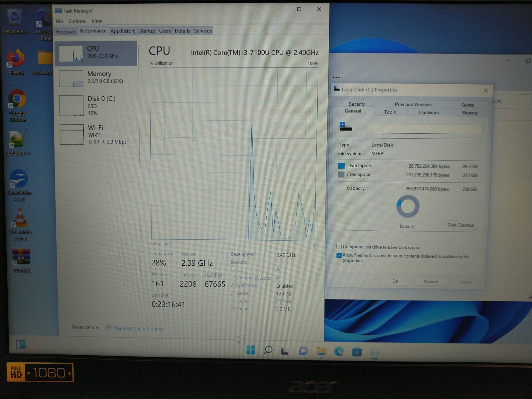Image resolution: width=532 pixels, height=399 pixels.
Task: Launch Firefox from the desktop
Action: [16, 62]
